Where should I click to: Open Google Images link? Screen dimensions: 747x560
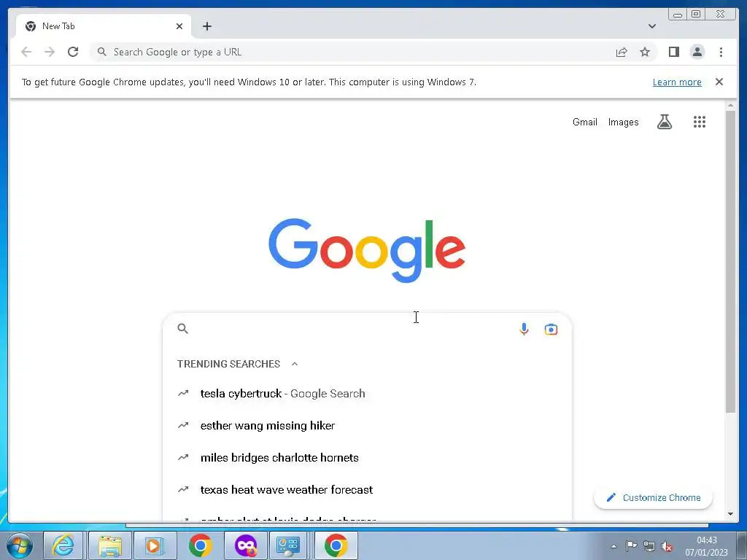(x=623, y=122)
